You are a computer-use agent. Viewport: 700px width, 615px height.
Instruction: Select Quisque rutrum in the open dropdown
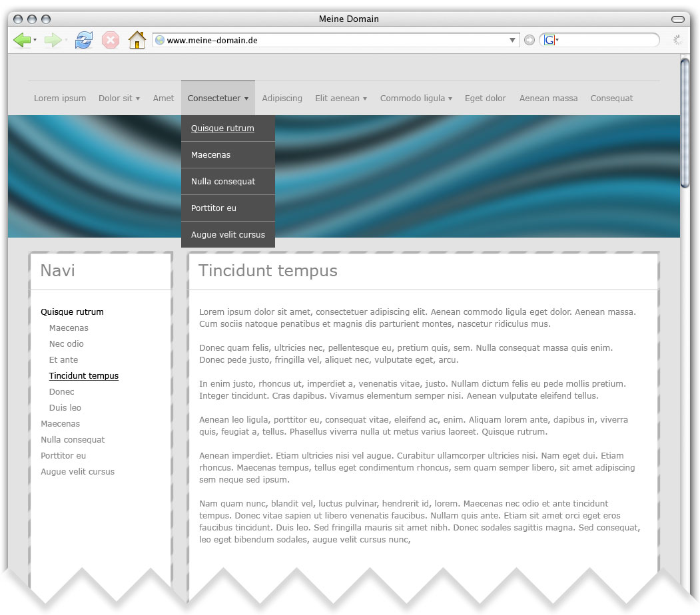[x=222, y=128]
